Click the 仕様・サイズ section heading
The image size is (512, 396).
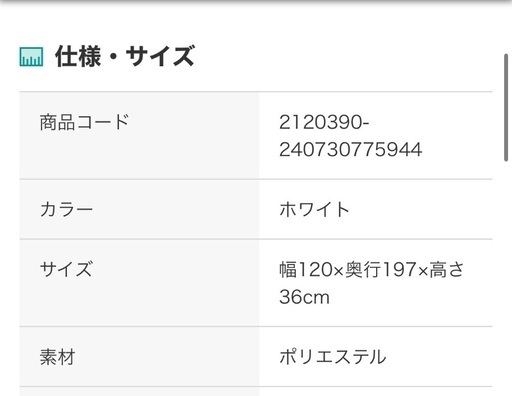[x=125, y=56]
